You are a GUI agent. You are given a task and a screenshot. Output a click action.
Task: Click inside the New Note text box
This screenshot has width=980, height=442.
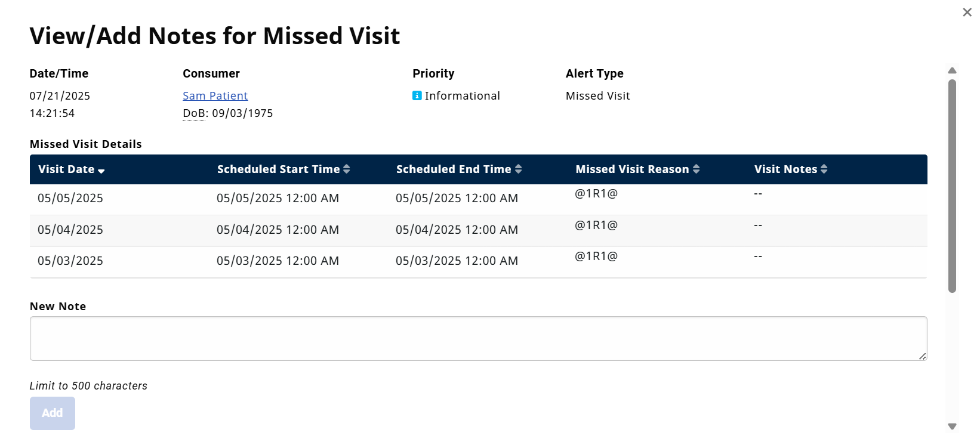pos(477,338)
